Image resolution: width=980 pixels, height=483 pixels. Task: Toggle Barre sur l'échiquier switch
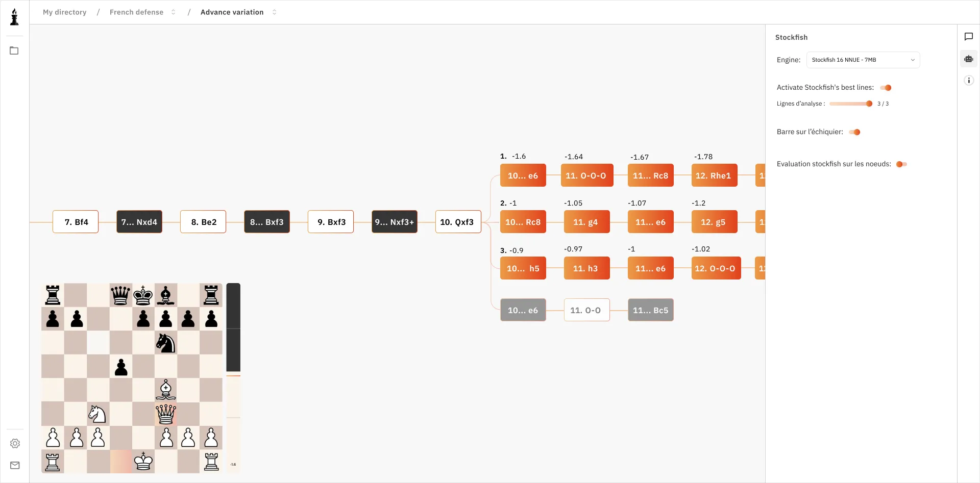click(855, 132)
